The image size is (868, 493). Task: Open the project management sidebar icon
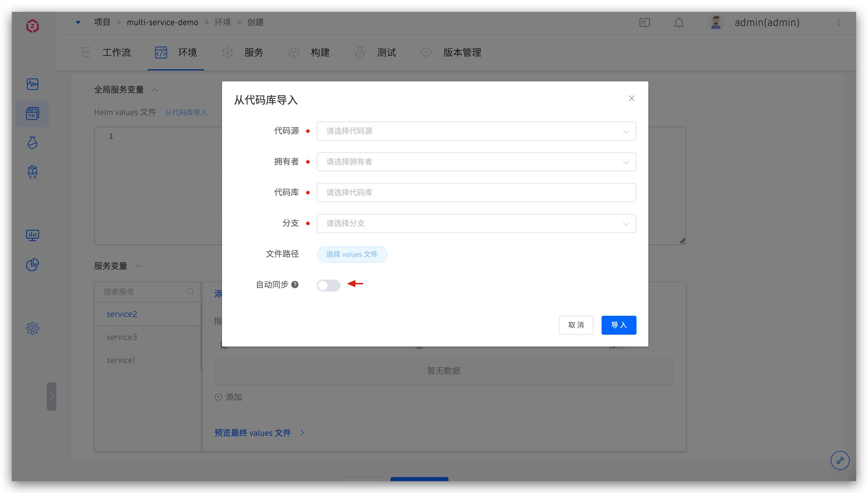point(32,113)
